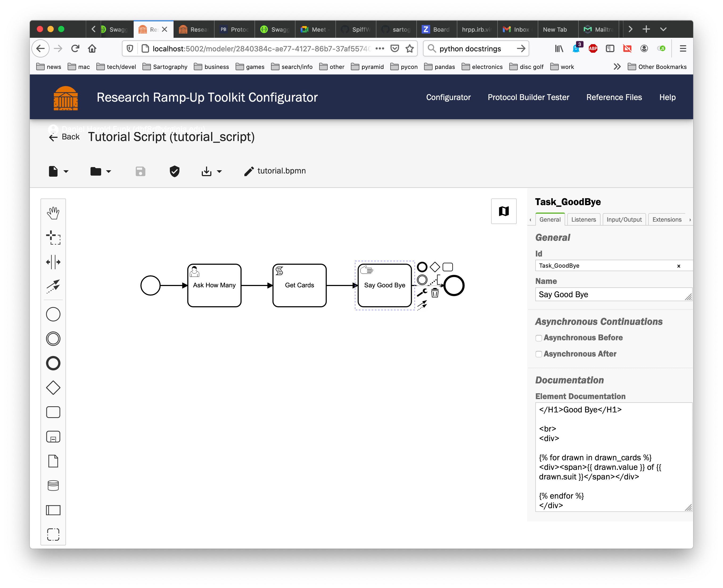
Task: Switch to the Input/Output tab
Action: 624,220
